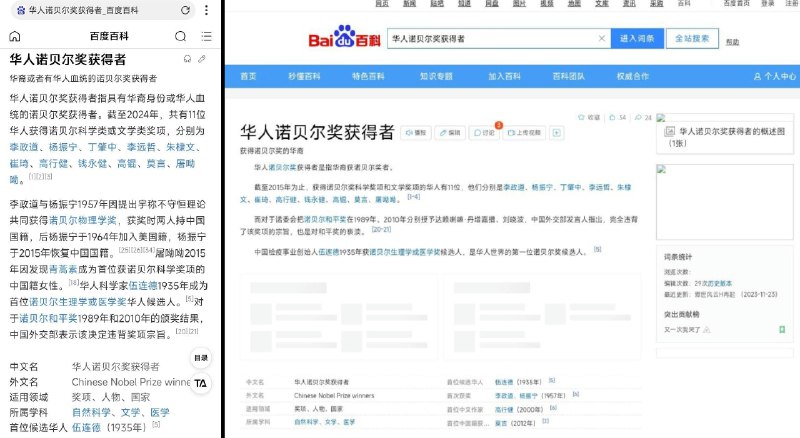
Task: Click contributor name 又一次我哭了
Action: 682,330
